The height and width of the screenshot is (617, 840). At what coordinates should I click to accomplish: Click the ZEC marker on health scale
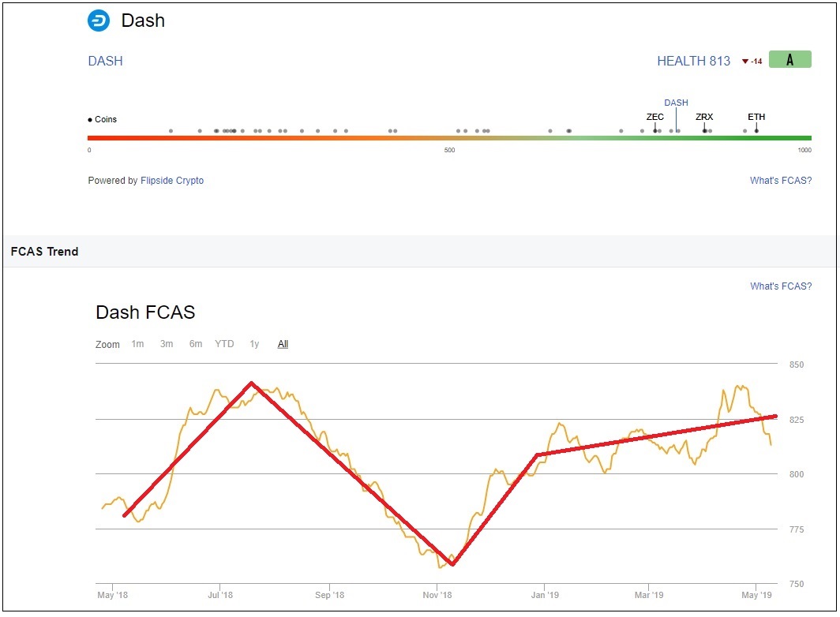pyautogui.click(x=654, y=122)
